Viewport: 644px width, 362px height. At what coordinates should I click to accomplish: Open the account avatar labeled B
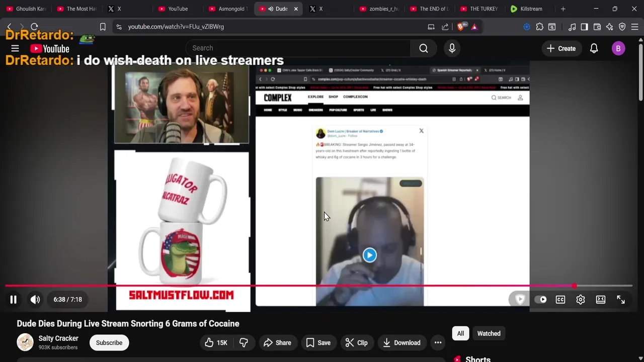(618, 48)
